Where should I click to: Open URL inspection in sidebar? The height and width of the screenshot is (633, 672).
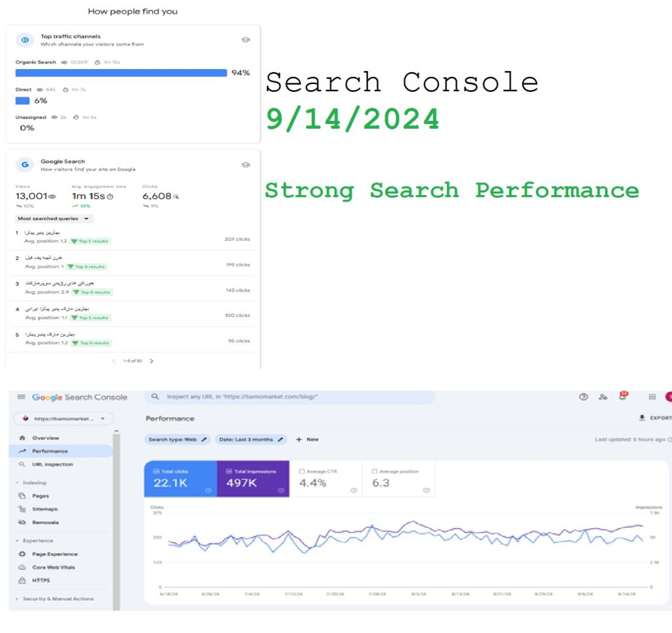[60, 464]
